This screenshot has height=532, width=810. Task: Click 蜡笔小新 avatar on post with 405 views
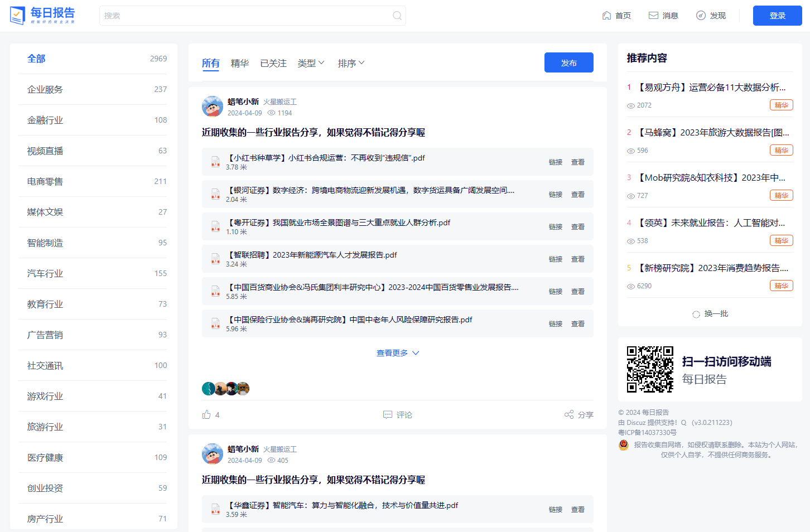click(x=213, y=454)
